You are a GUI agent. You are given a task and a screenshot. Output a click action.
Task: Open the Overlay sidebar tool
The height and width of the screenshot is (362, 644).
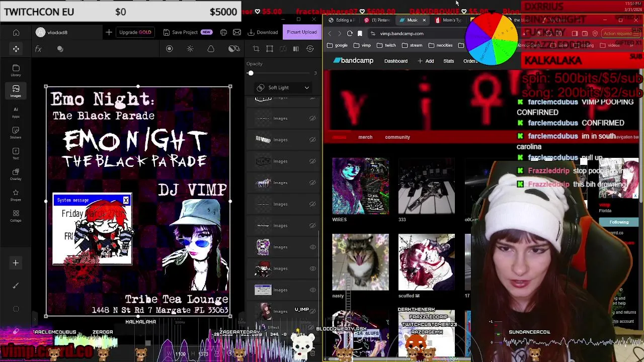16,174
